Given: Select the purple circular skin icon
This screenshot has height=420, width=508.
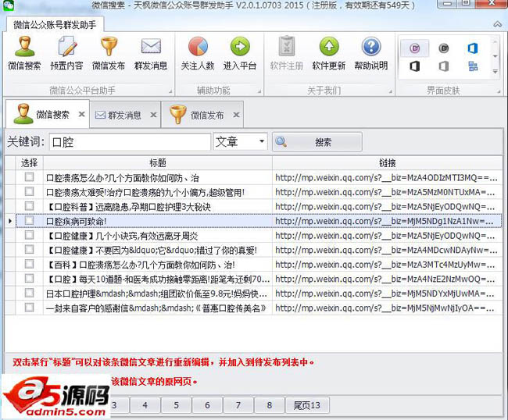Looking at the screenshot, I should (415, 48).
